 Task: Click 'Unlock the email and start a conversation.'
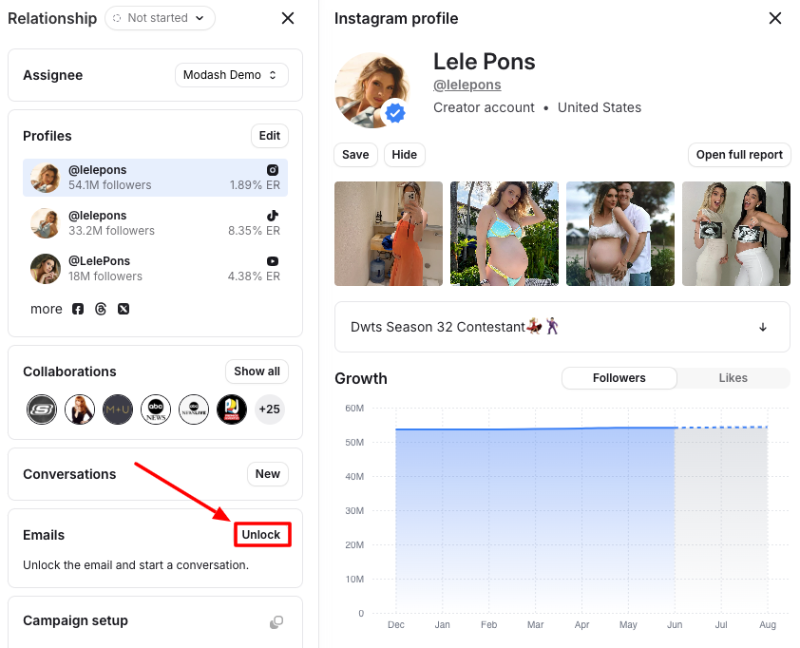click(x=136, y=565)
